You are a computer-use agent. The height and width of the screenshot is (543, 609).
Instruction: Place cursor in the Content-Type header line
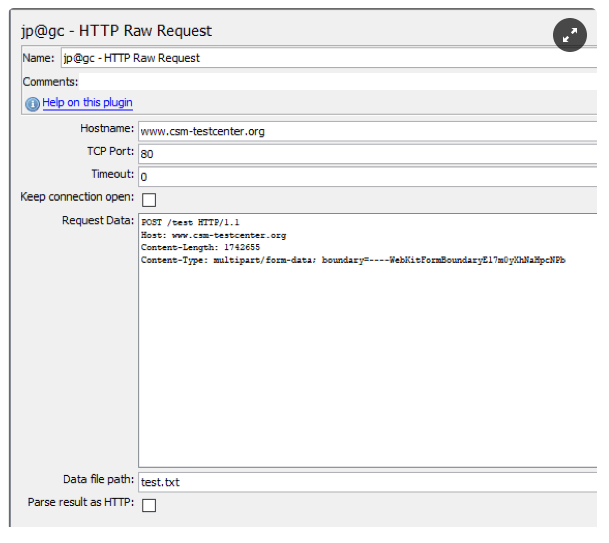click(352, 260)
